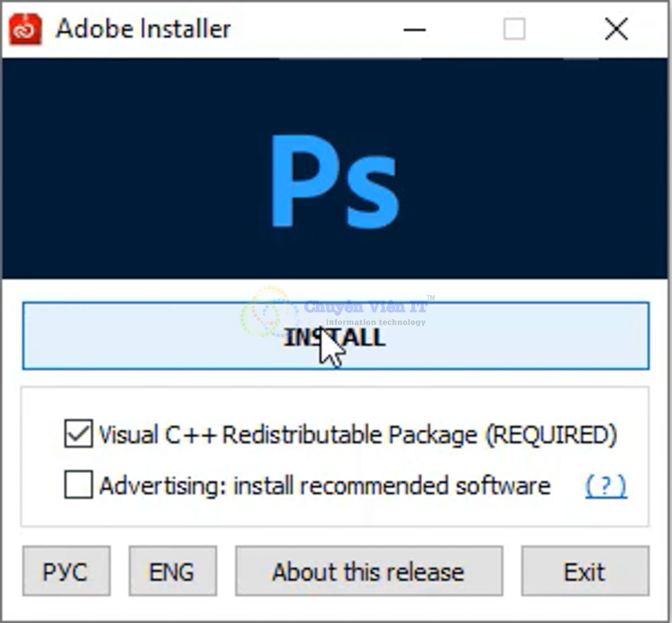This screenshot has width=672, height=623.
Task: Click the empty title bar area
Action: point(316,29)
